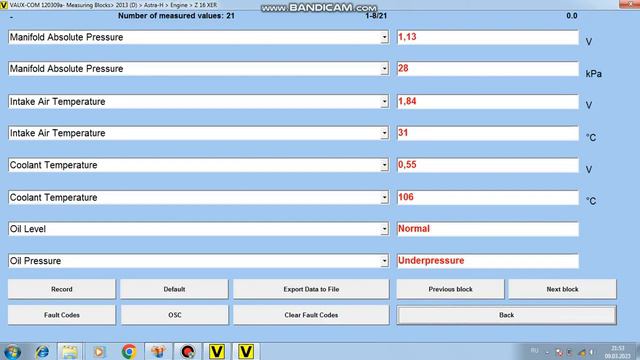Image resolution: width=640 pixels, height=360 pixels.
Task: Click the 0,55 voltage value field
Action: [x=487, y=165]
